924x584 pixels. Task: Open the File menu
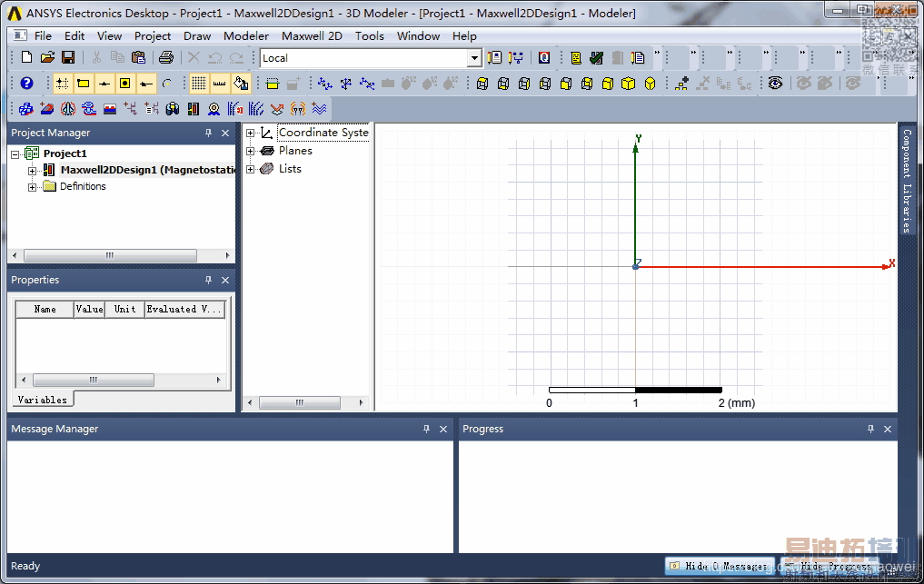coord(43,36)
